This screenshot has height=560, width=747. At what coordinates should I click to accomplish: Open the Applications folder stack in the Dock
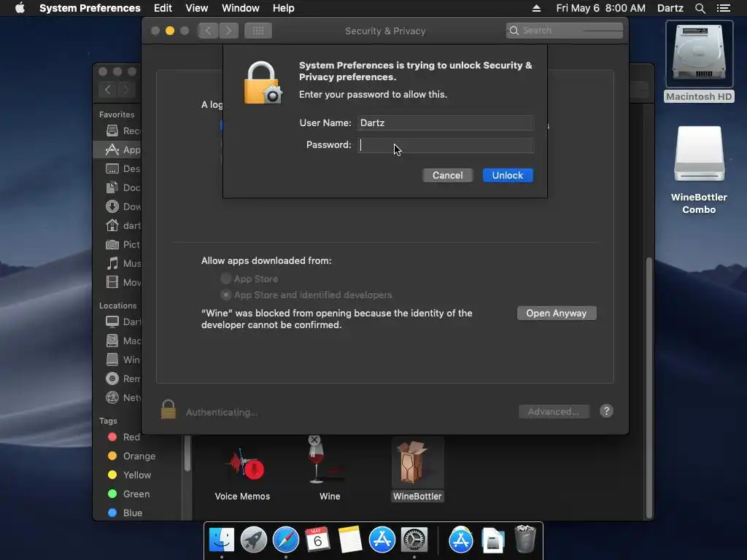[461, 540]
